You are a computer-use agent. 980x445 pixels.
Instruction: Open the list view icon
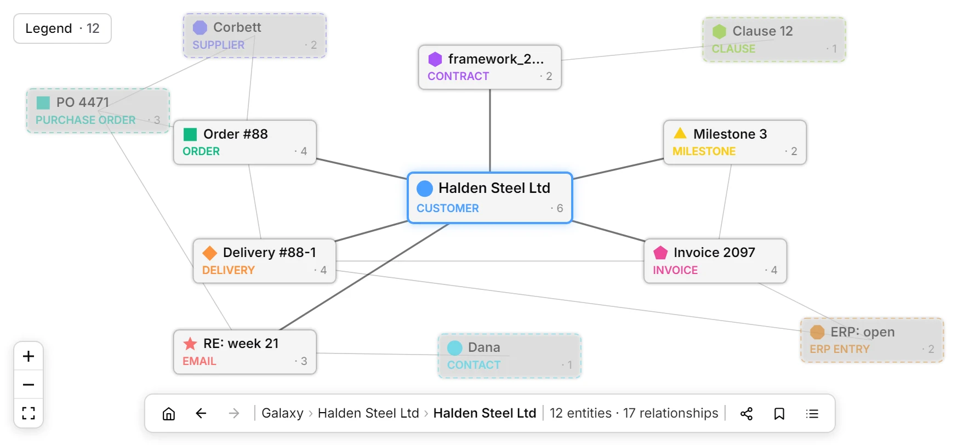pyautogui.click(x=812, y=413)
